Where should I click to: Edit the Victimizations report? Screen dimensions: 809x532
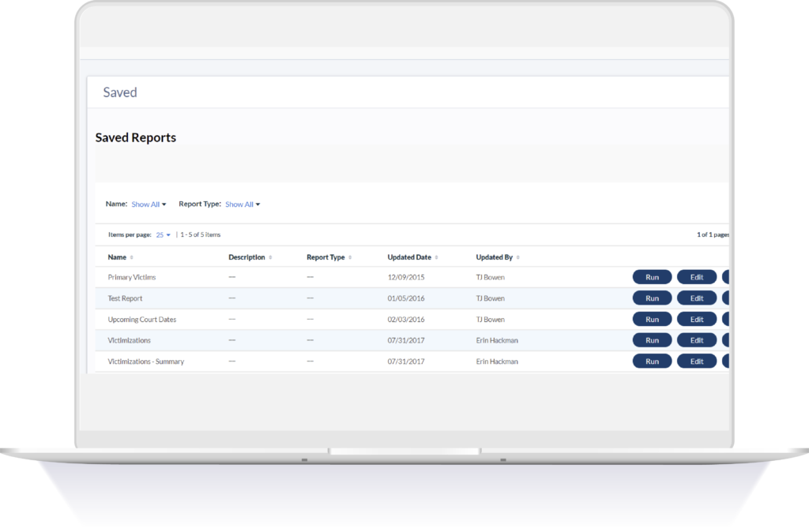(x=697, y=341)
